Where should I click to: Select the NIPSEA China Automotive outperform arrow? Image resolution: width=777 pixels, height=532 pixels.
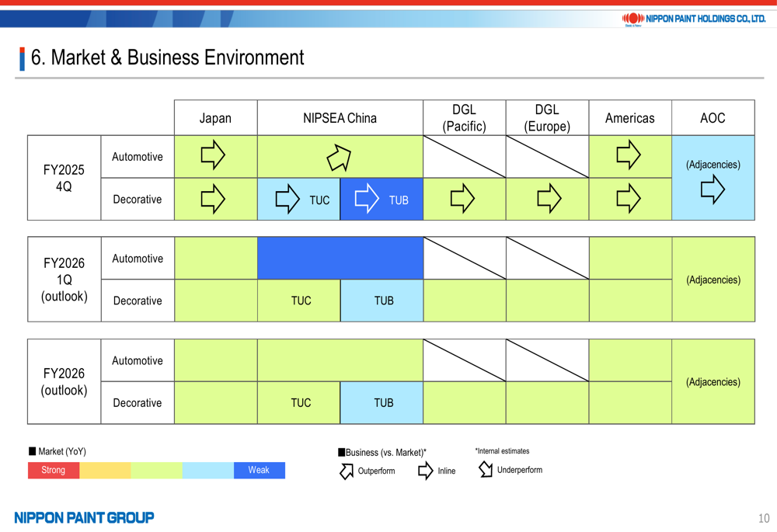pyautogui.click(x=339, y=158)
